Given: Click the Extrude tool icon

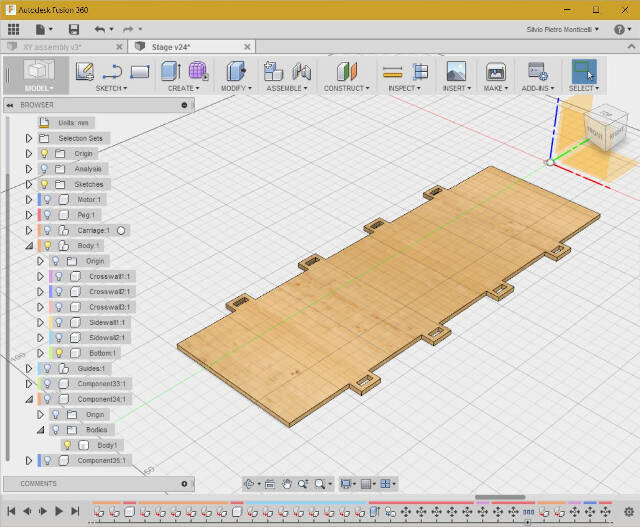Looking at the screenshot, I should pyautogui.click(x=171, y=71).
